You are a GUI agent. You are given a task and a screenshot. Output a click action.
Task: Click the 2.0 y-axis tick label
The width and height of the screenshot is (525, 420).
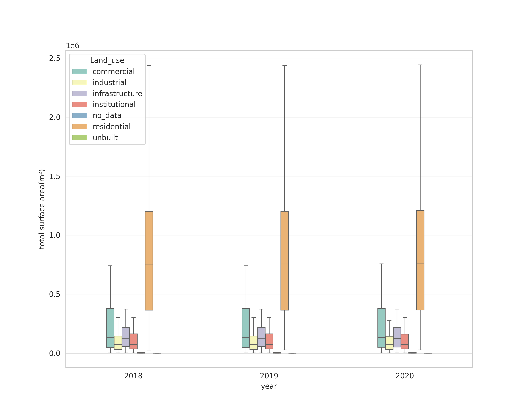(55, 117)
